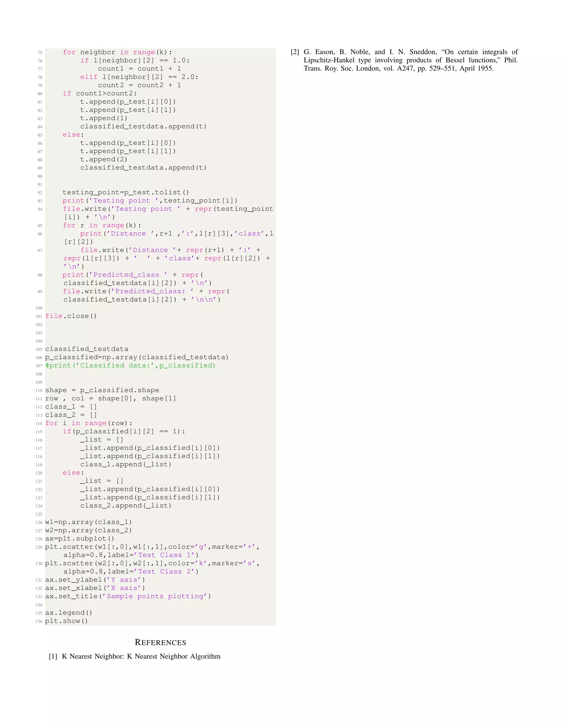Click the 'shape = p_classified.shape' line
This screenshot has height=728, width=563.
point(102,390)
